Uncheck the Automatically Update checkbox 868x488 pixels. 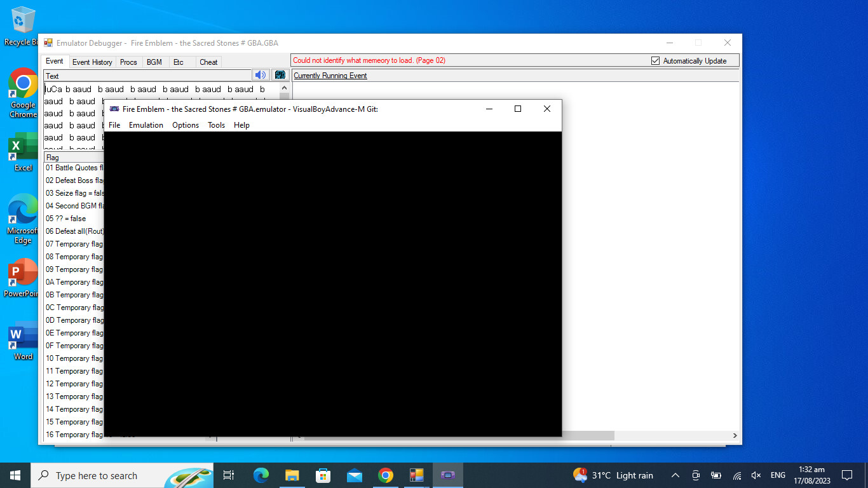coord(656,61)
